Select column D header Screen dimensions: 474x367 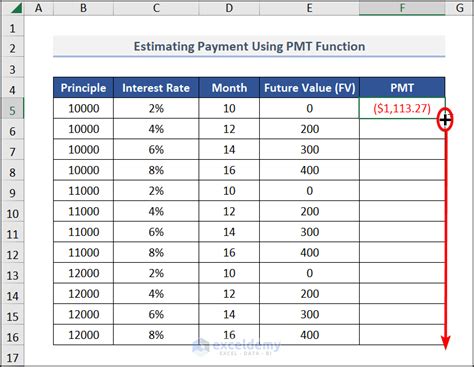[229, 8]
